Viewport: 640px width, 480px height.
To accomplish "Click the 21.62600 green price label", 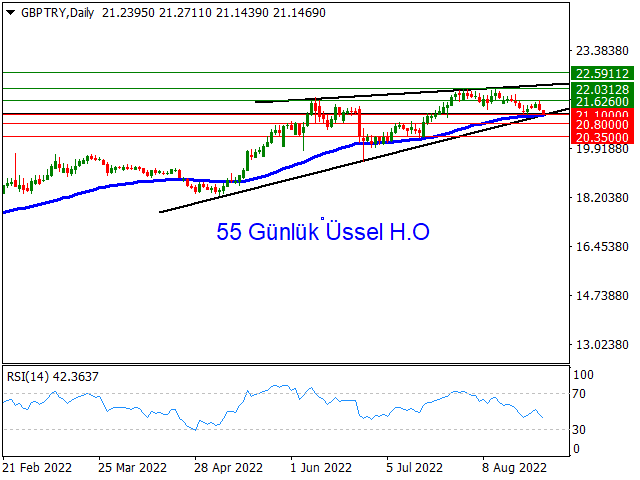I will point(602,101).
